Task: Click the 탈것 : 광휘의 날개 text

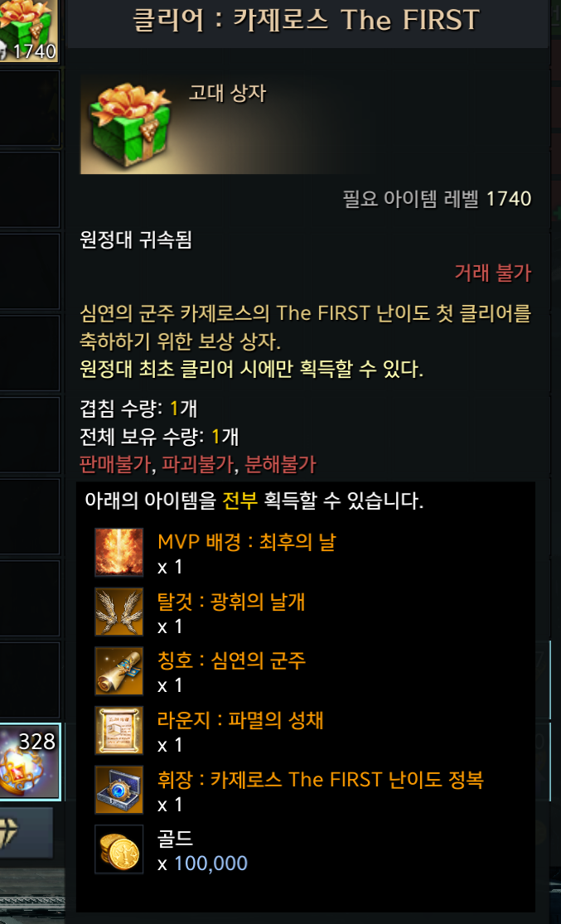Action: click(x=231, y=602)
